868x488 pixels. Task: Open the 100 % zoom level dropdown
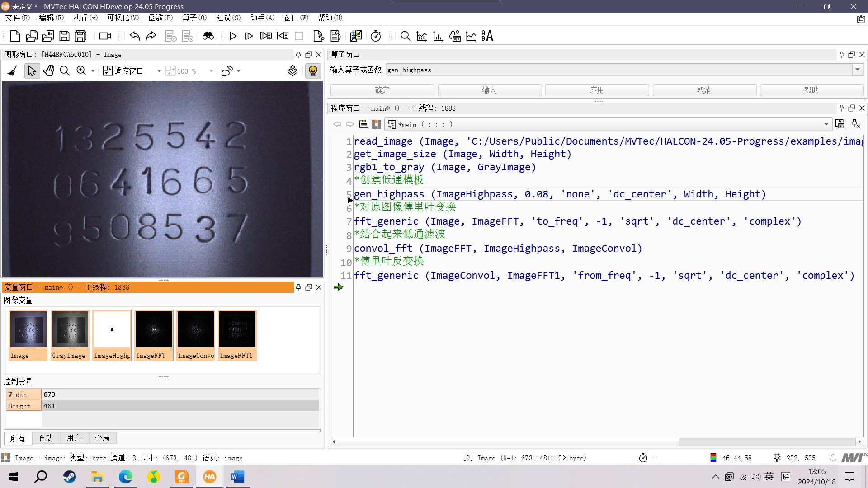click(x=211, y=71)
